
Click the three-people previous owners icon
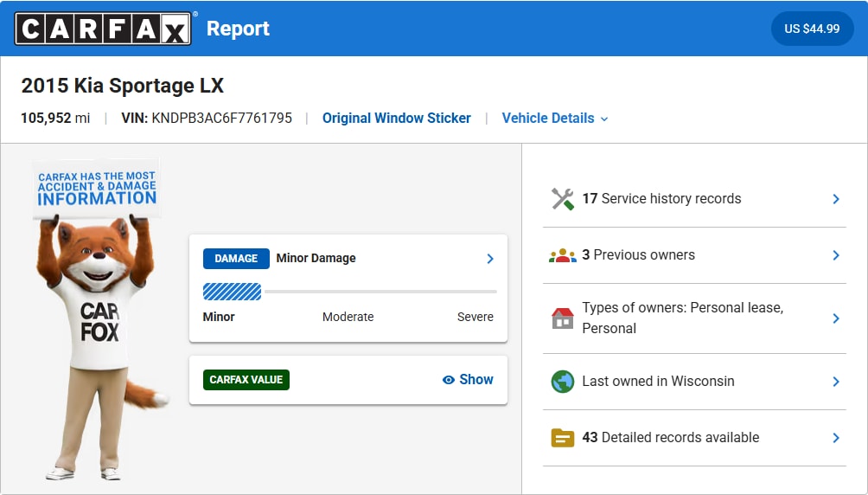(563, 255)
